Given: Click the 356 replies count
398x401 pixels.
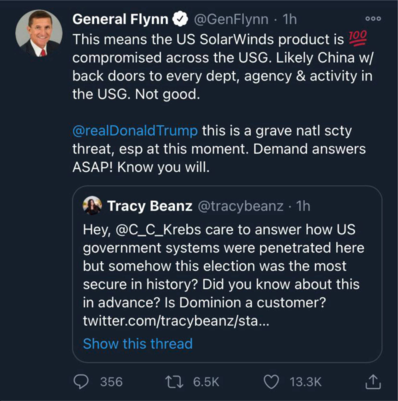Looking at the screenshot, I should [x=111, y=382].
